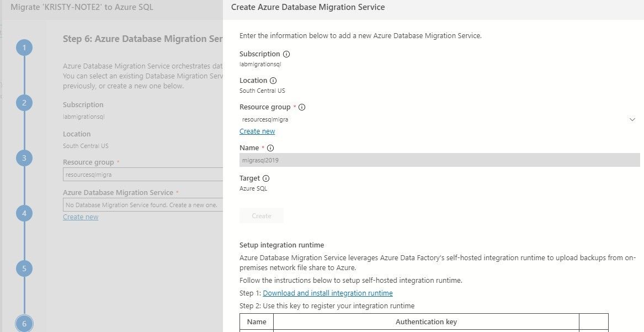Click 'Enter the information below' instruction text

tap(360, 36)
